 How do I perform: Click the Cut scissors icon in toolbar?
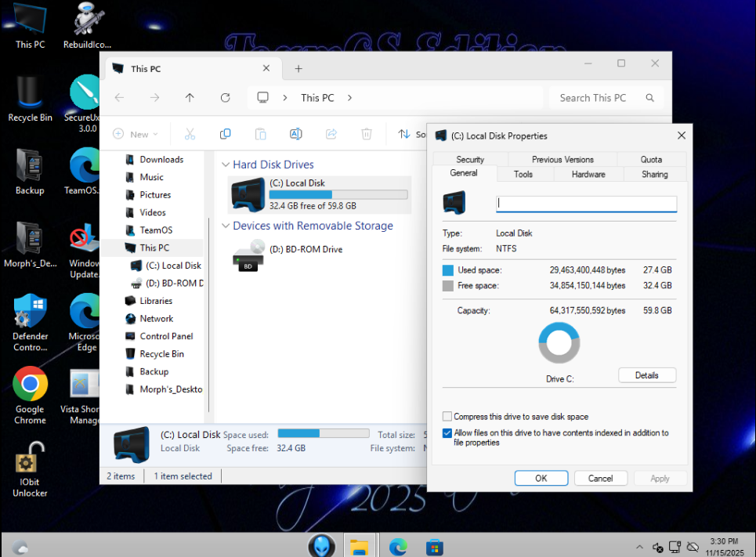coord(190,134)
